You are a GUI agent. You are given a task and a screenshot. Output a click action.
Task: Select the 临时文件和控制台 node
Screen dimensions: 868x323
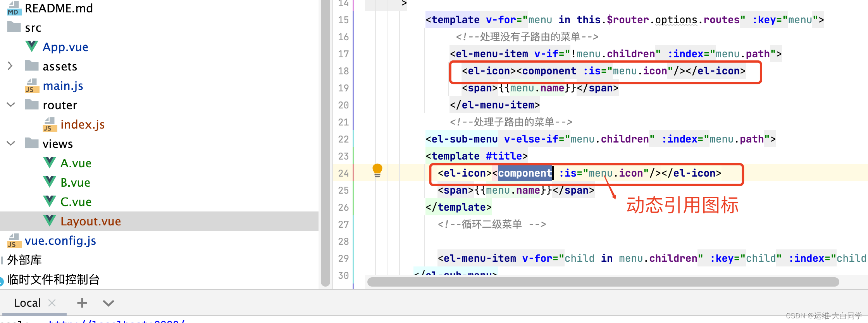pyautogui.click(x=53, y=279)
